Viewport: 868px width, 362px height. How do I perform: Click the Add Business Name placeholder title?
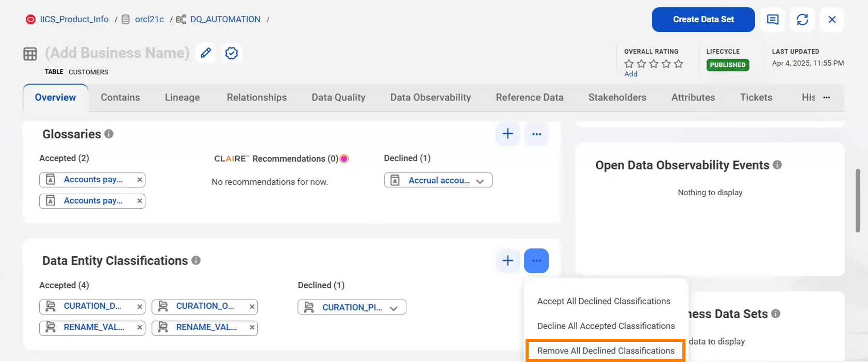[117, 53]
